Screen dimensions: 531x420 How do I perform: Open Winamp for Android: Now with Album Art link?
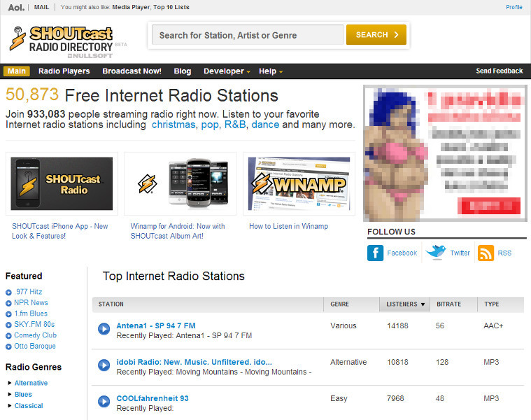[x=178, y=231]
